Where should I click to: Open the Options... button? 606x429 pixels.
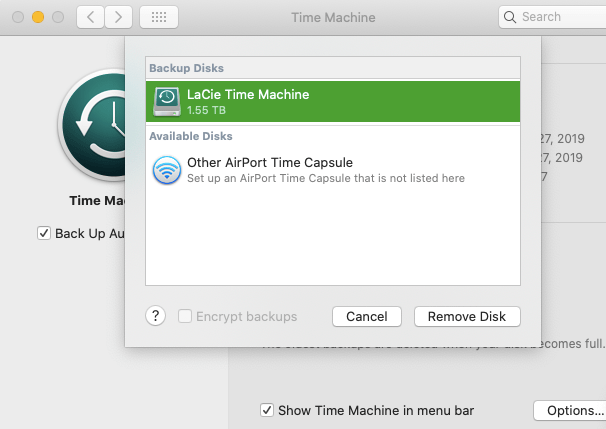(x=572, y=410)
